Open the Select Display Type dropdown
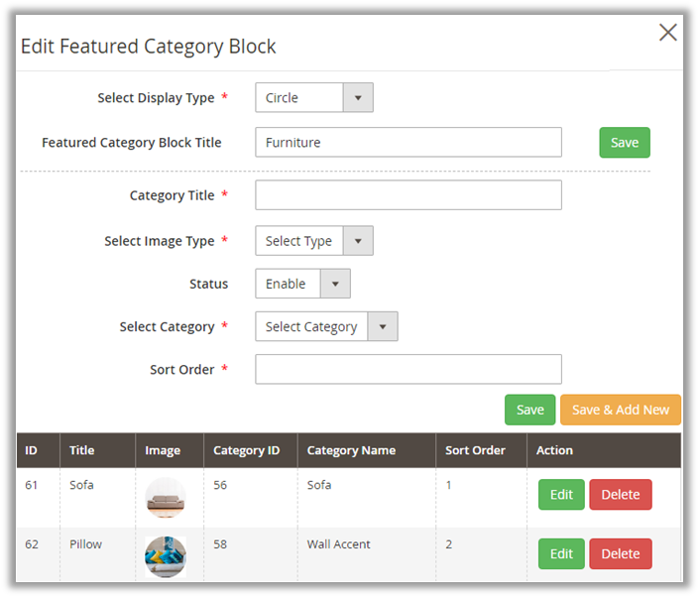700x597 pixels. [313, 98]
